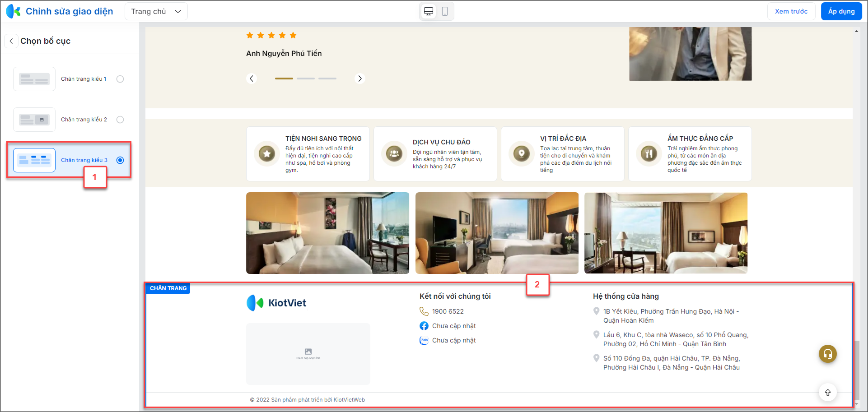Go back using the Chọn bố cục arrow

click(11, 41)
